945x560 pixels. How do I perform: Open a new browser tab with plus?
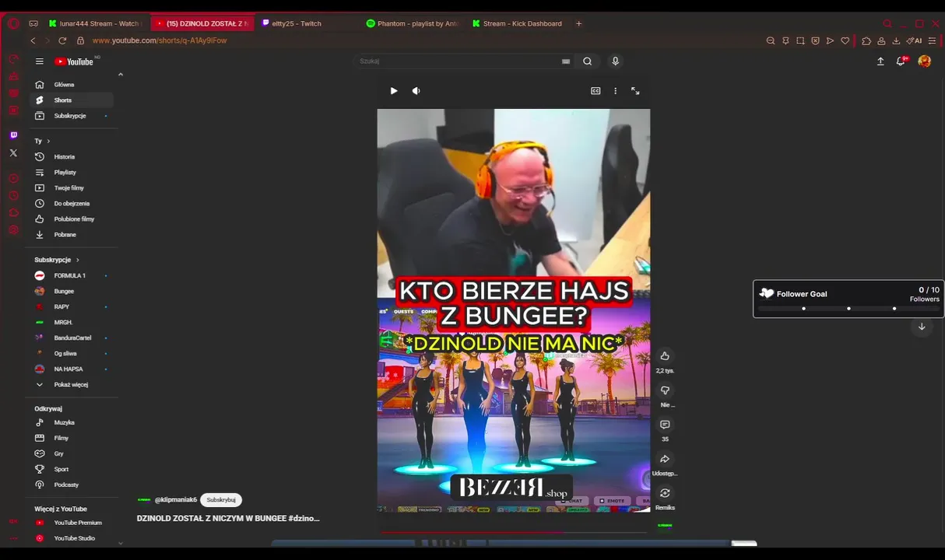pos(578,23)
